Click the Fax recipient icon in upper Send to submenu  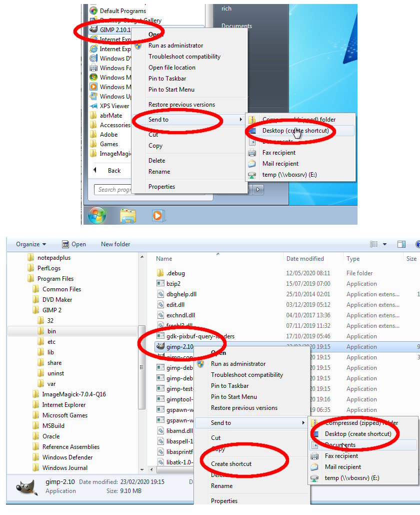pos(252,153)
